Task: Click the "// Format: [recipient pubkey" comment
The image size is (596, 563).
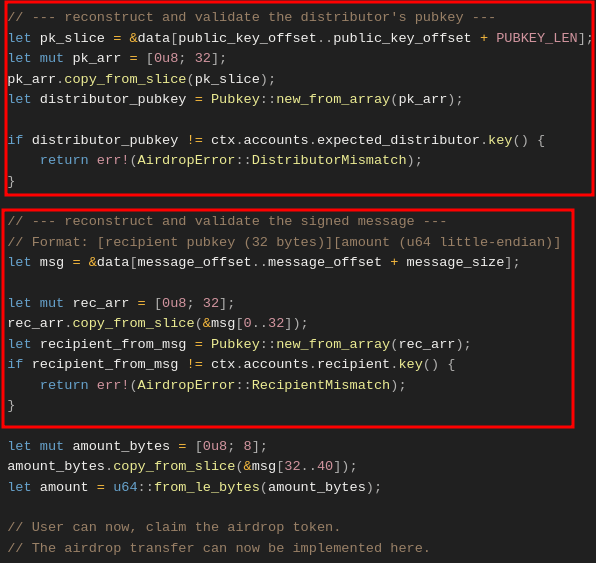Action: tap(284, 242)
